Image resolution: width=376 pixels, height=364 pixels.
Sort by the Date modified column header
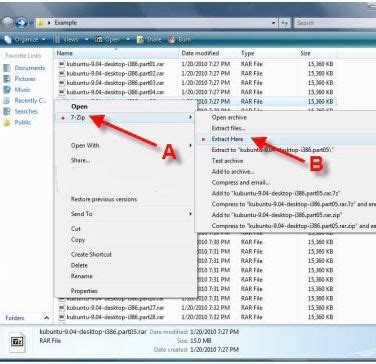(209, 53)
